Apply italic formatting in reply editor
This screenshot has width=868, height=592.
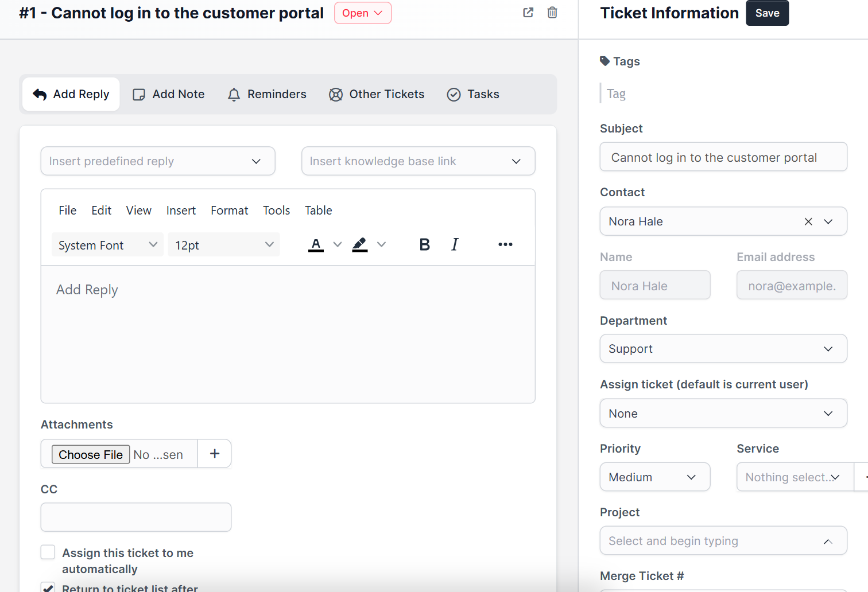(x=455, y=245)
